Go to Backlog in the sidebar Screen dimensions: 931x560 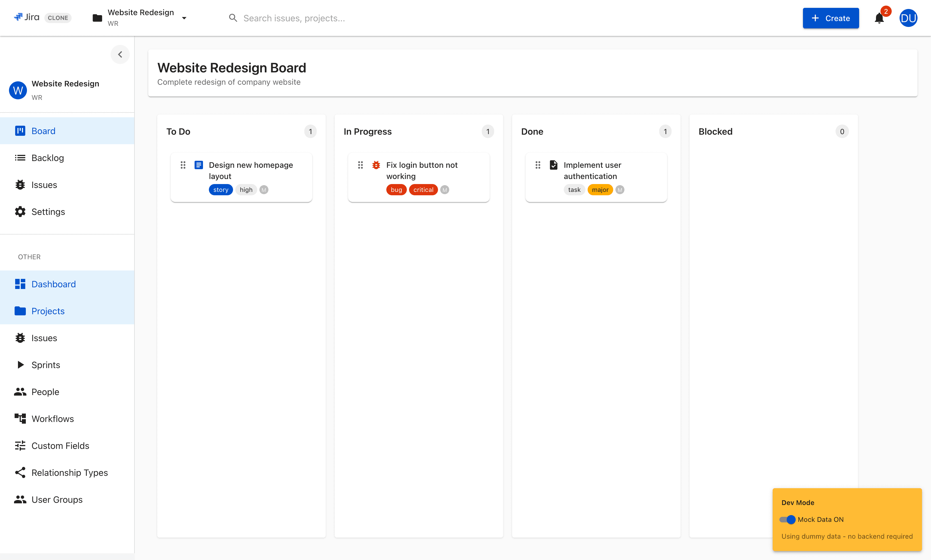[47, 158]
